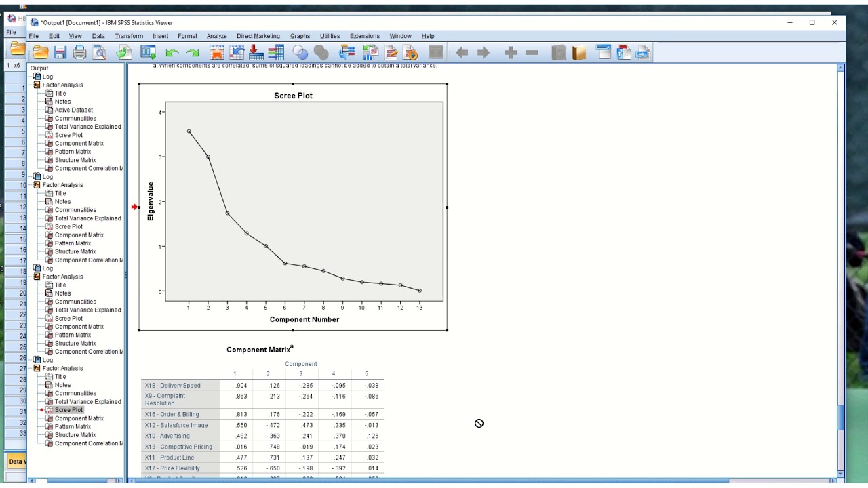
Task: Click the Export output toolbar icon
Action: pos(123,52)
